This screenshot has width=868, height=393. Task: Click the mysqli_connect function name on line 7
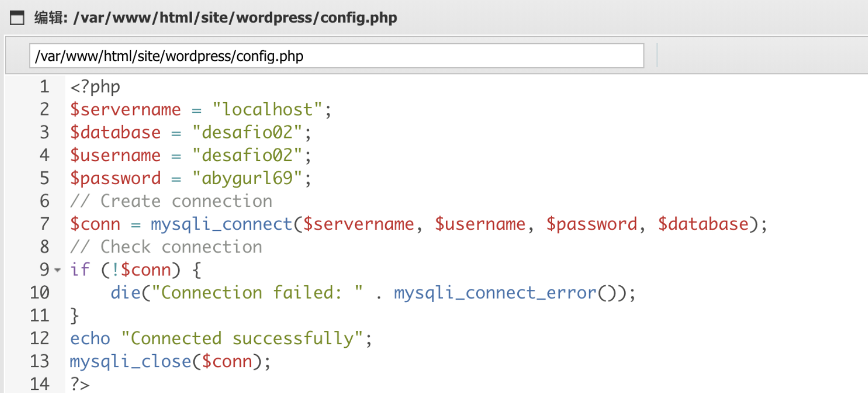(221, 224)
